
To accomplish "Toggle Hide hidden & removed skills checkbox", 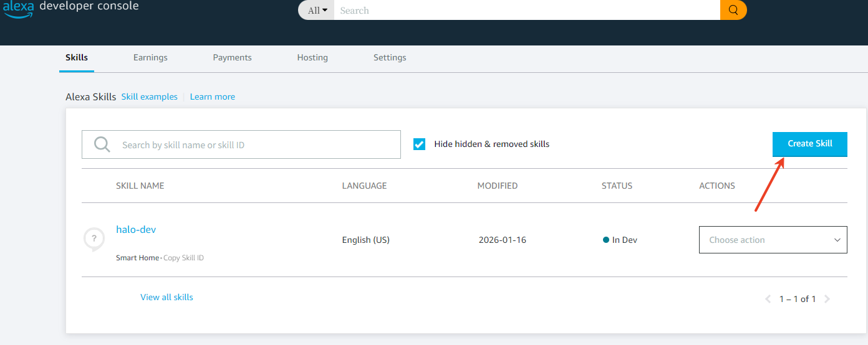I will point(420,144).
